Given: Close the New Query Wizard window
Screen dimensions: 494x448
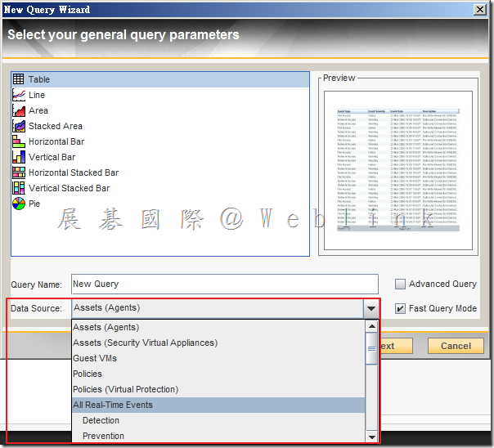Looking at the screenshot, I should [483, 10].
